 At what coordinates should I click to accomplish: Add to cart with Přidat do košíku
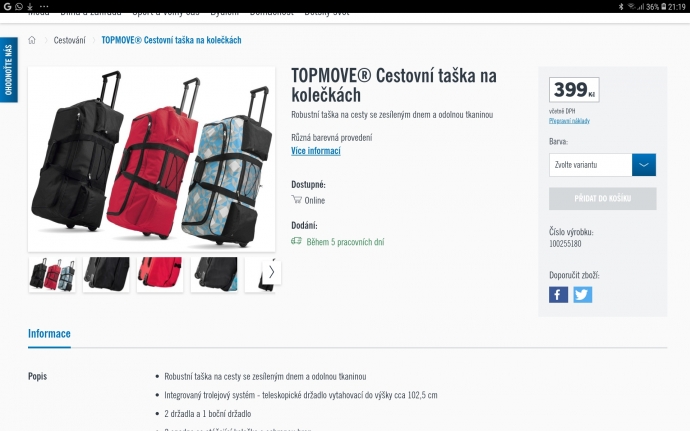(602, 199)
